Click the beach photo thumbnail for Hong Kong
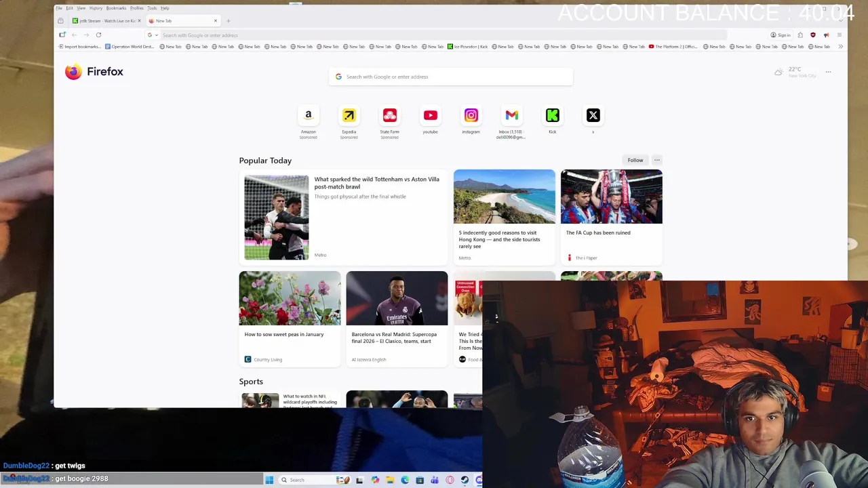 point(504,197)
